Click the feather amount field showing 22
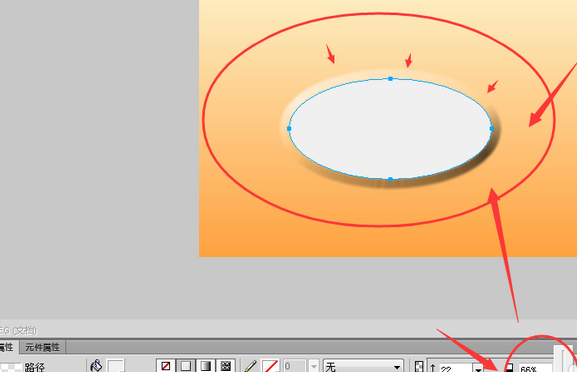Screen dimensions: 577x372 [x=456, y=368]
